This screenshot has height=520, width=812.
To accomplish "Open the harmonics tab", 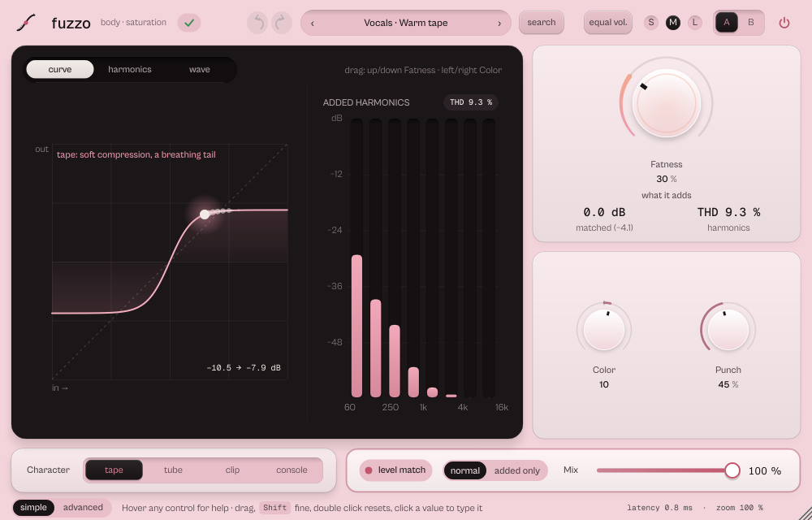I will click(x=129, y=69).
